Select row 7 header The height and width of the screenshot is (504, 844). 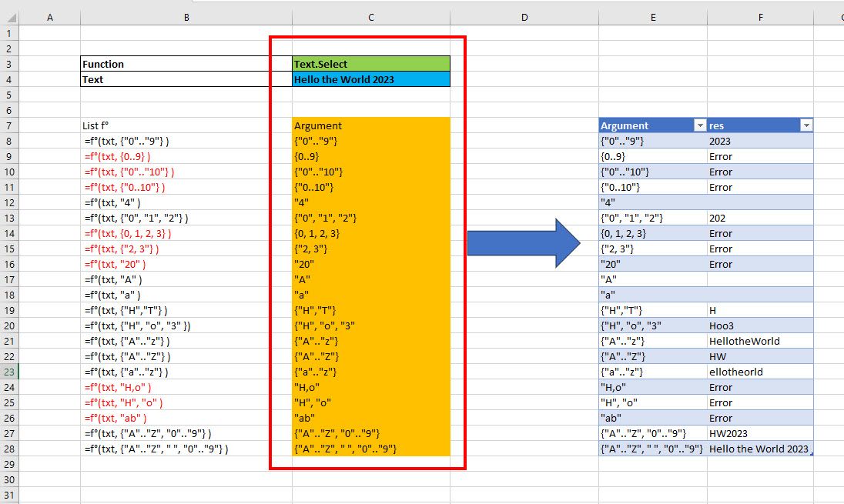point(9,125)
